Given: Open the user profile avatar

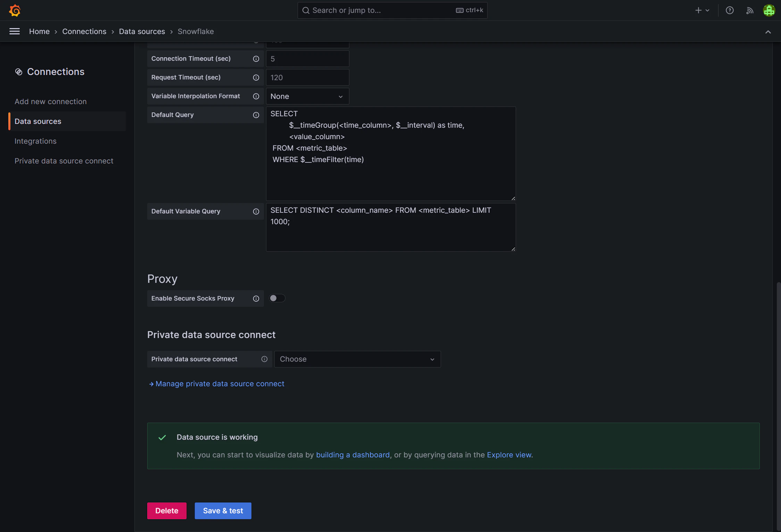Looking at the screenshot, I should pyautogui.click(x=769, y=10).
